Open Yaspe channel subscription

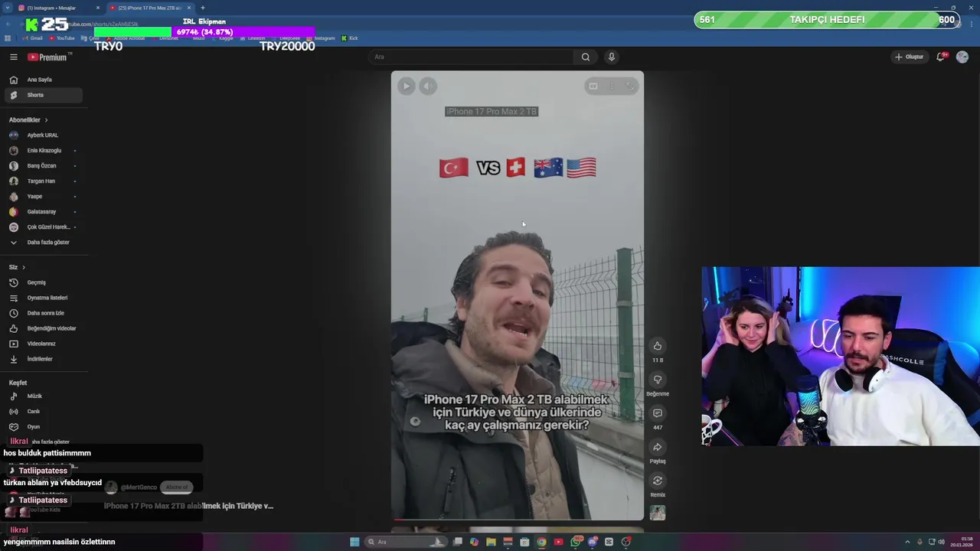tap(44, 197)
